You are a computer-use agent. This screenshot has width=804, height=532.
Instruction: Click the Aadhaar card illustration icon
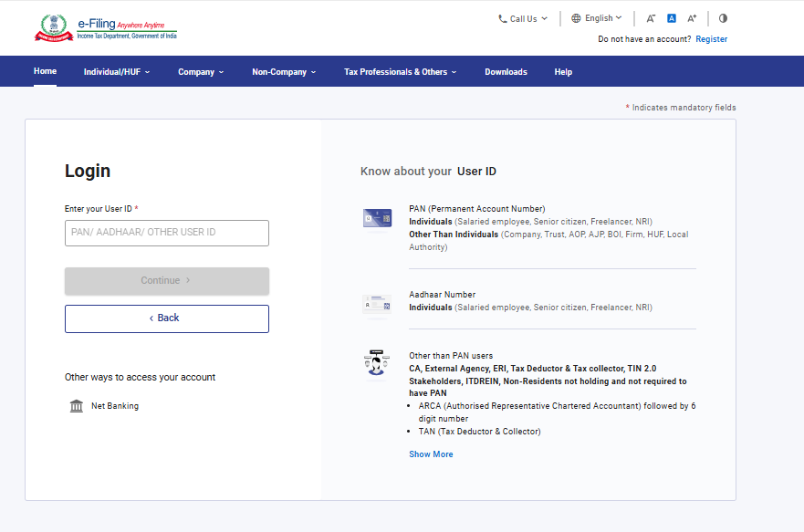(x=378, y=305)
